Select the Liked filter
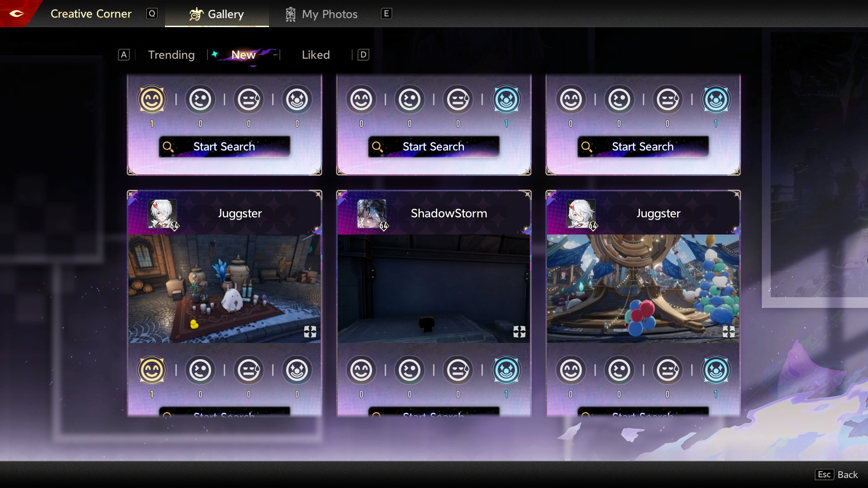Viewport: 868px width, 488px height. point(316,55)
